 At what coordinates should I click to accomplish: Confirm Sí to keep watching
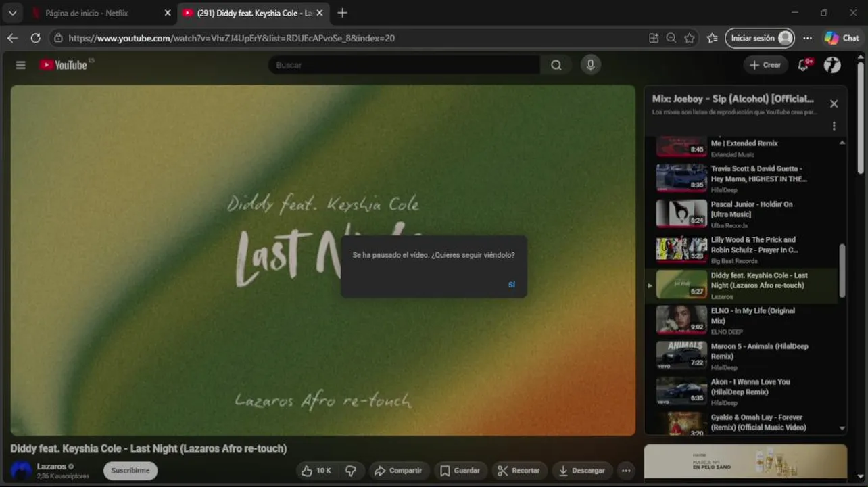(511, 285)
